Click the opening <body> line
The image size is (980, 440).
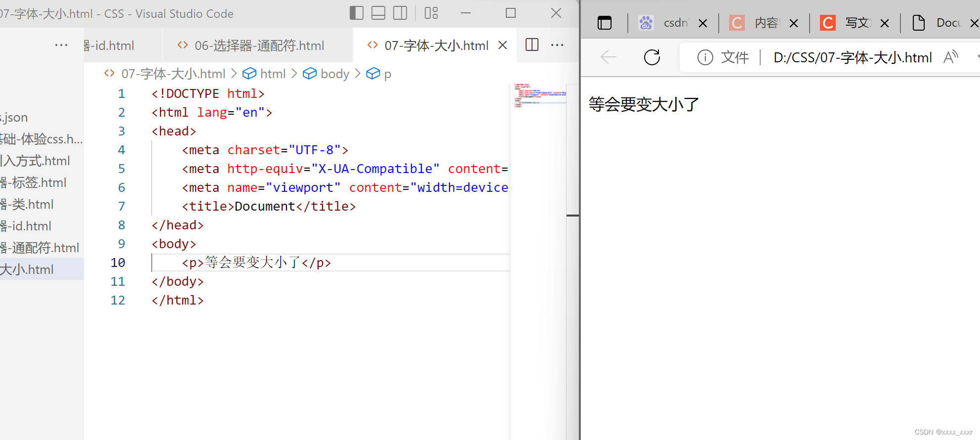pos(174,244)
